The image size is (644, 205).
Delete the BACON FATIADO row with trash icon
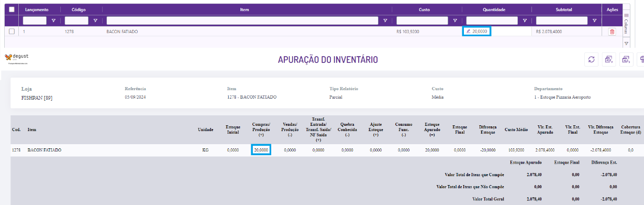coord(612,32)
